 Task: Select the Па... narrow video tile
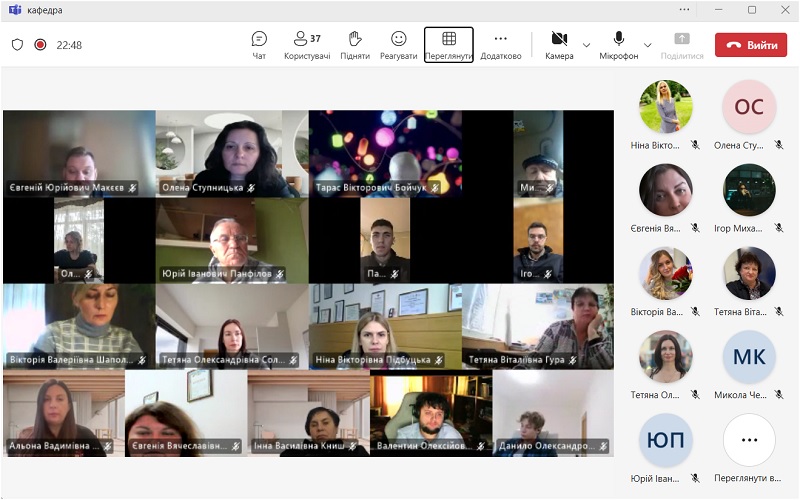pyautogui.click(x=385, y=240)
